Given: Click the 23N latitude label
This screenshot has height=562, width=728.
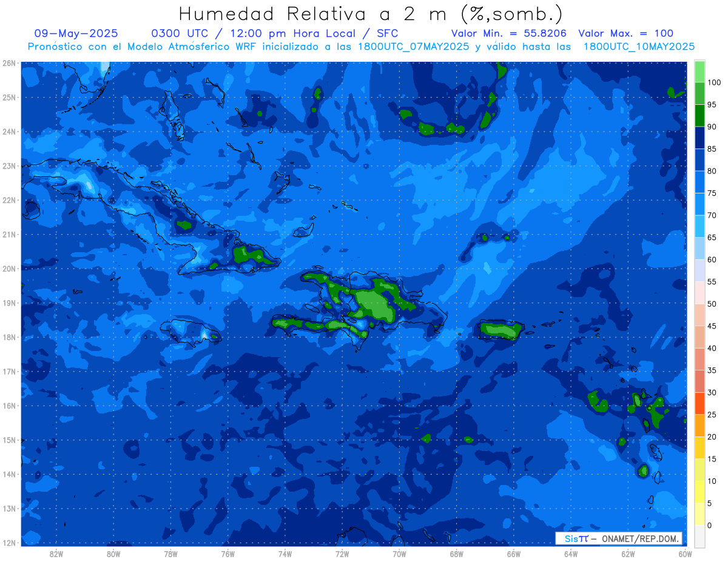Looking at the screenshot, I should (x=9, y=166).
